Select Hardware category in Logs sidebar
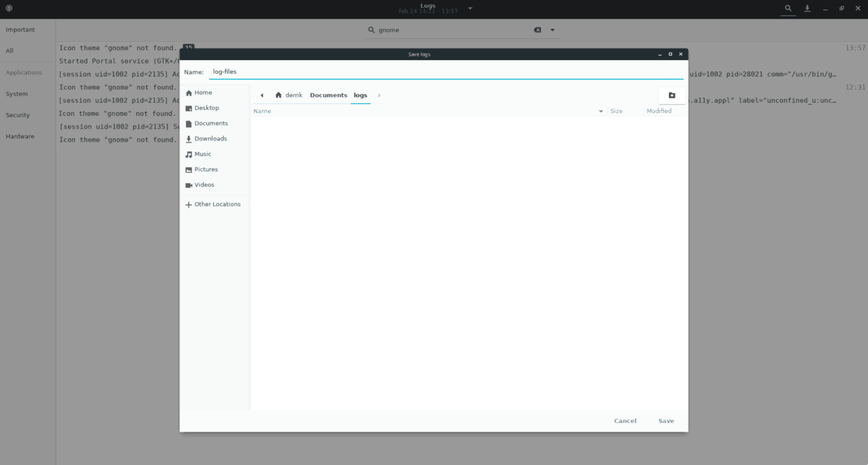 tap(20, 136)
